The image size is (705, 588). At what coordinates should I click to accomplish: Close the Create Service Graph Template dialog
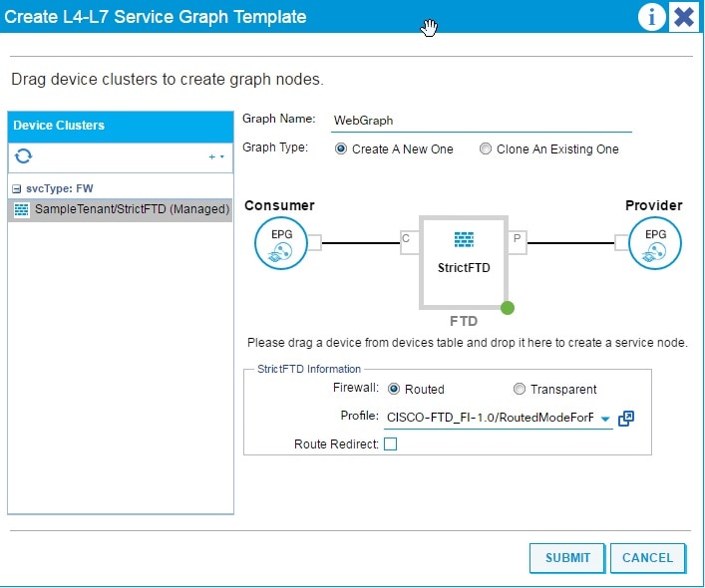[x=684, y=17]
